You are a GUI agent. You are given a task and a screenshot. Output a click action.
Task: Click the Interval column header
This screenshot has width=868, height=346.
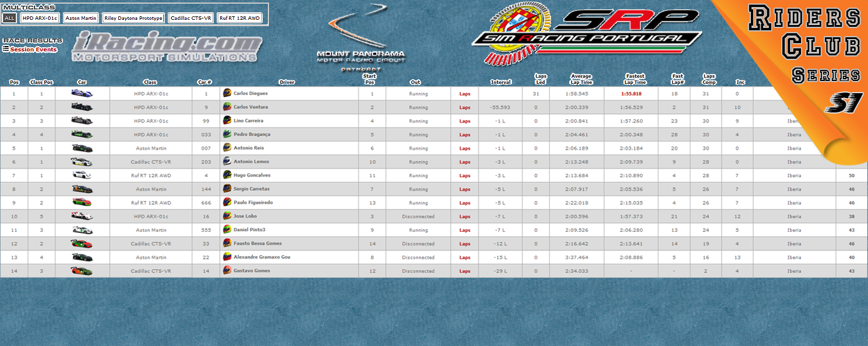tap(500, 82)
